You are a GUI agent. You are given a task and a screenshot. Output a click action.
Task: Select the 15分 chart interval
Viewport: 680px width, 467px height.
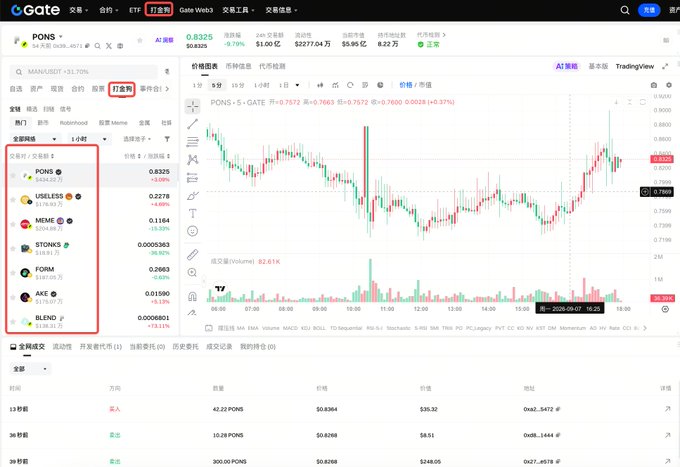coord(238,85)
